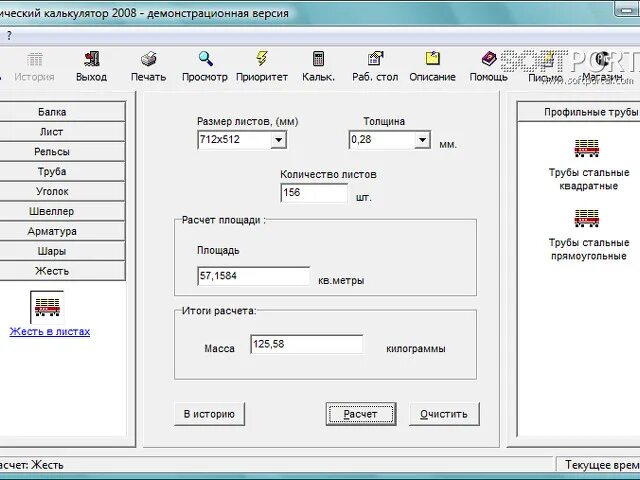
Task: Click the кв.метры unit label
Action: click(341, 281)
